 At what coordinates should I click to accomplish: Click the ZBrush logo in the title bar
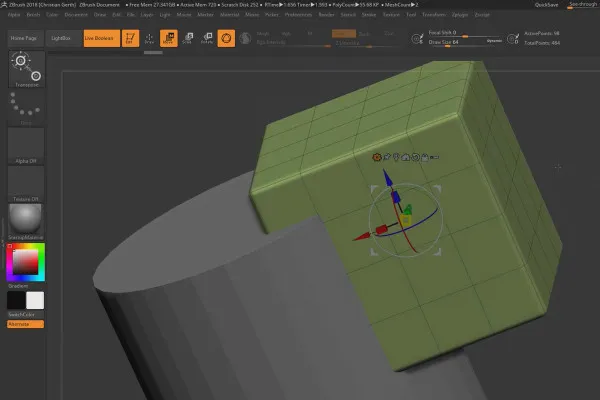point(4,5)
